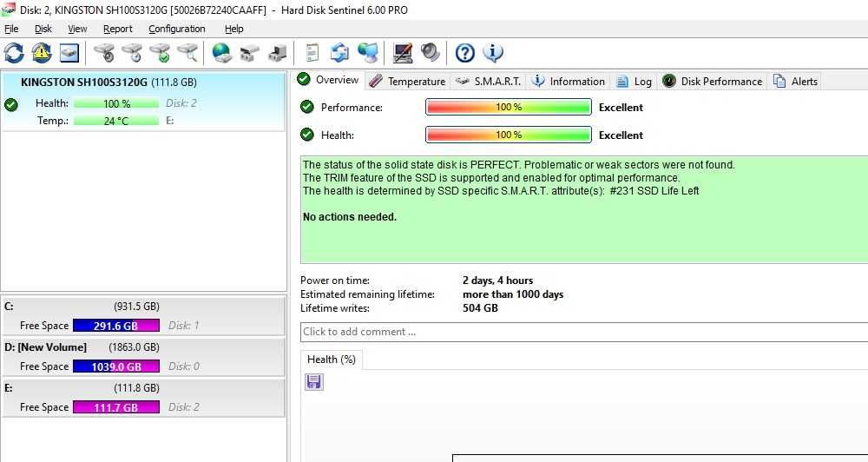Click the green check next to Performance
868x462 pixels.
(x=307, y=106)
